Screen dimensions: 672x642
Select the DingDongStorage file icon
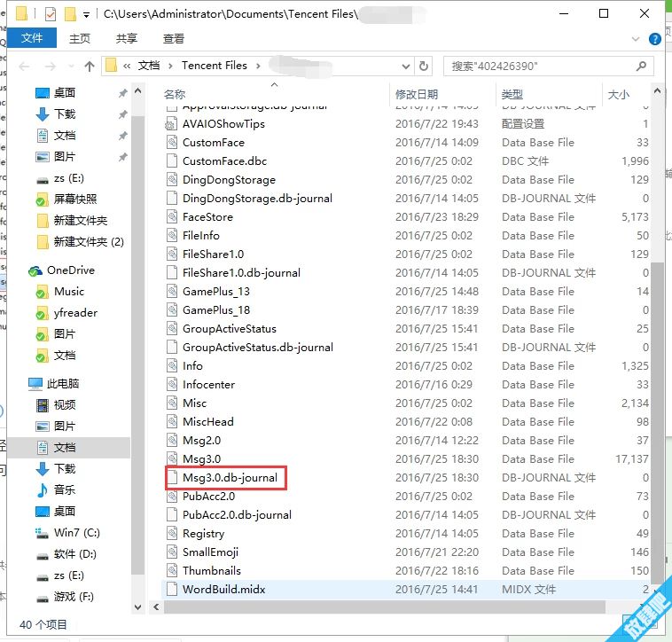(x=171, y=180)
